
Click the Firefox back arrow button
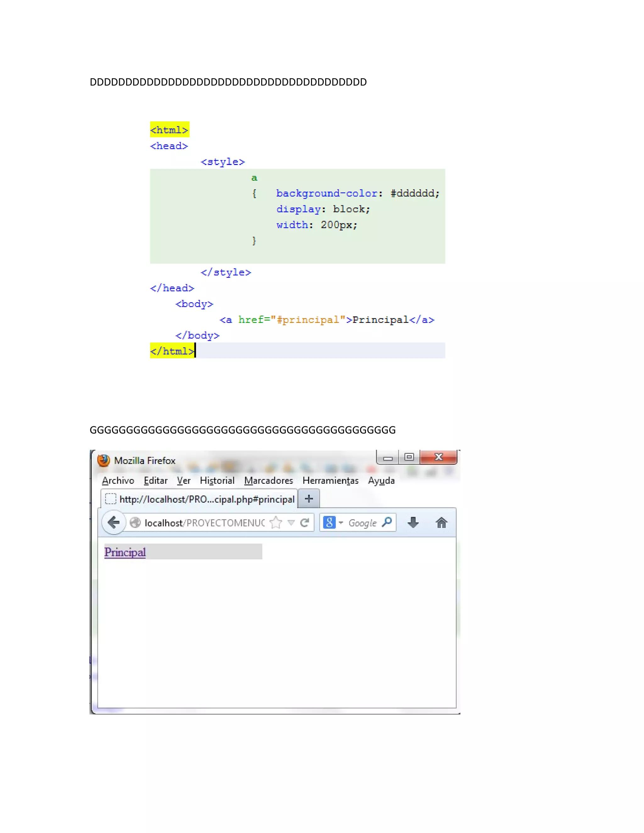click(x=114, y=522)
